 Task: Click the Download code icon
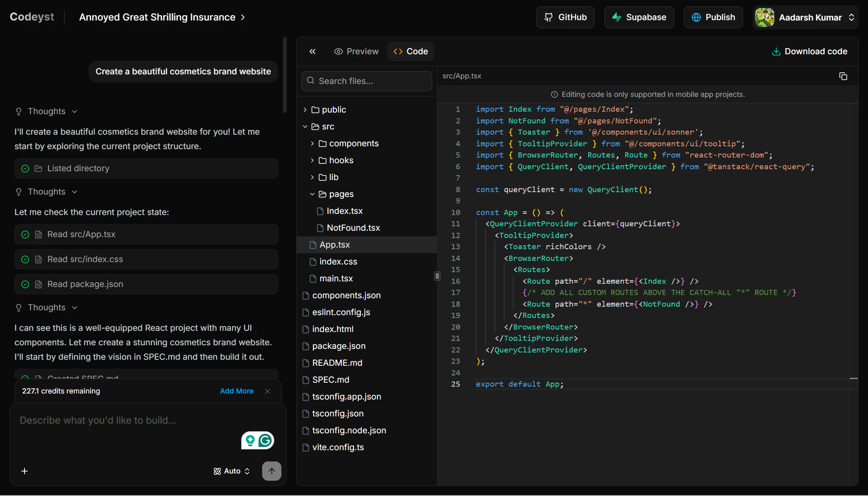[776, 51]
